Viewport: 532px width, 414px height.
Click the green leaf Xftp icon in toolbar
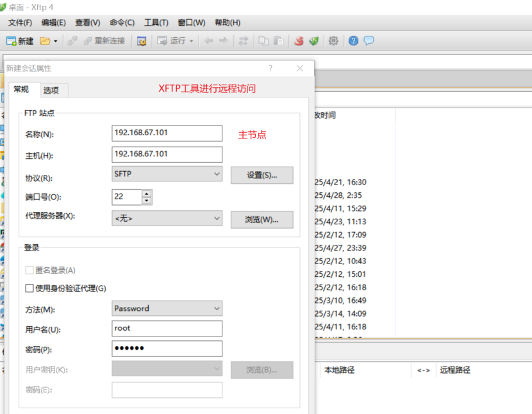pyautogui.click(x=314, y=41)
